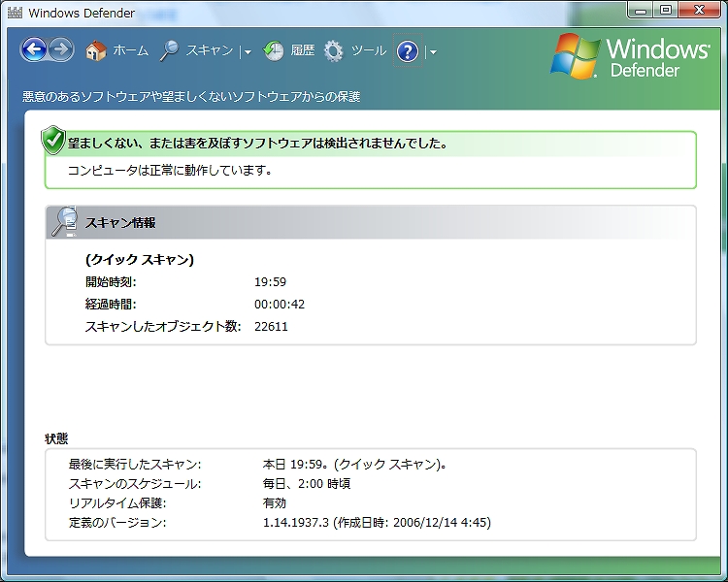Expand the scan options dropdown arrow
This screenshot has width=728, height=582.
[248, 51]
